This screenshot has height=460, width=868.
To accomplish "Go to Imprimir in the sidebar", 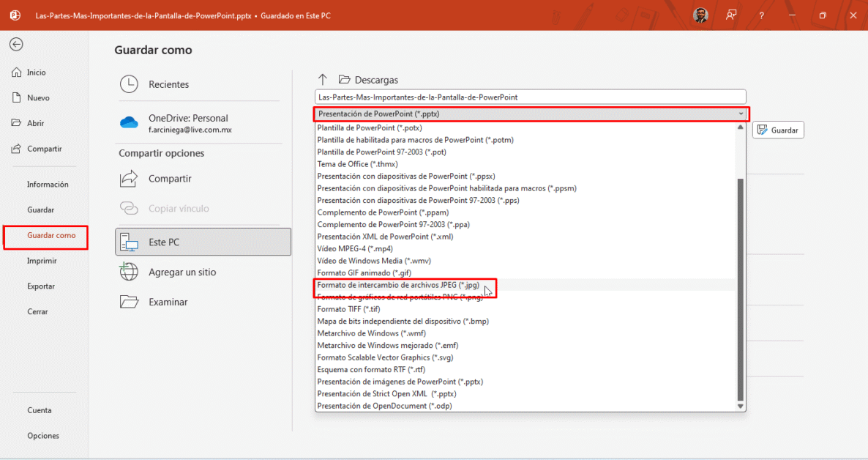I will point(42,261).
